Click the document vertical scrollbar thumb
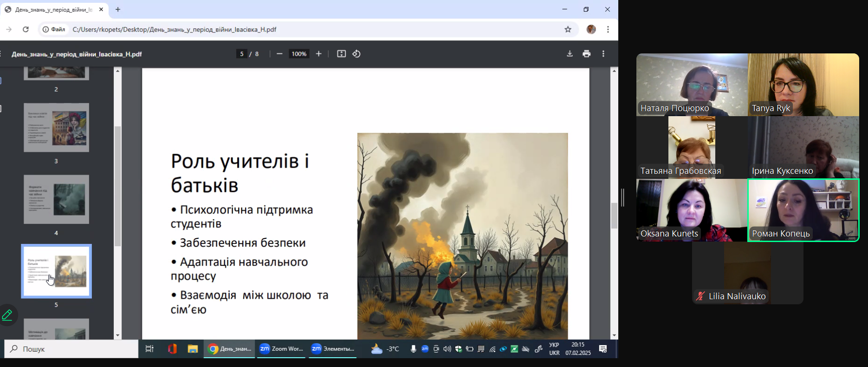Screen dimensions: 868x367 point(614,216)
